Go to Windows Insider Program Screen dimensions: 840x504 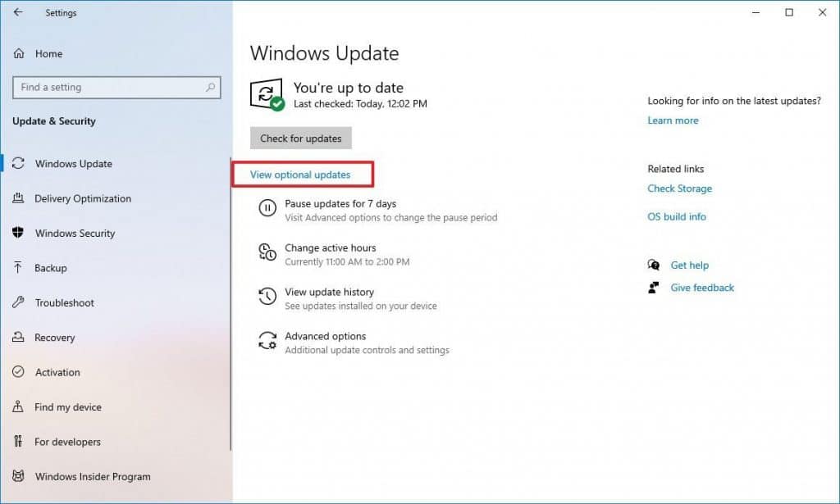click(x=93, y=476)
